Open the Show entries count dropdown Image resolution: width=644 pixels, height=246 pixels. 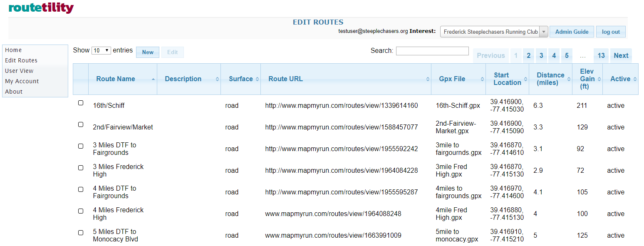[101, 50]
